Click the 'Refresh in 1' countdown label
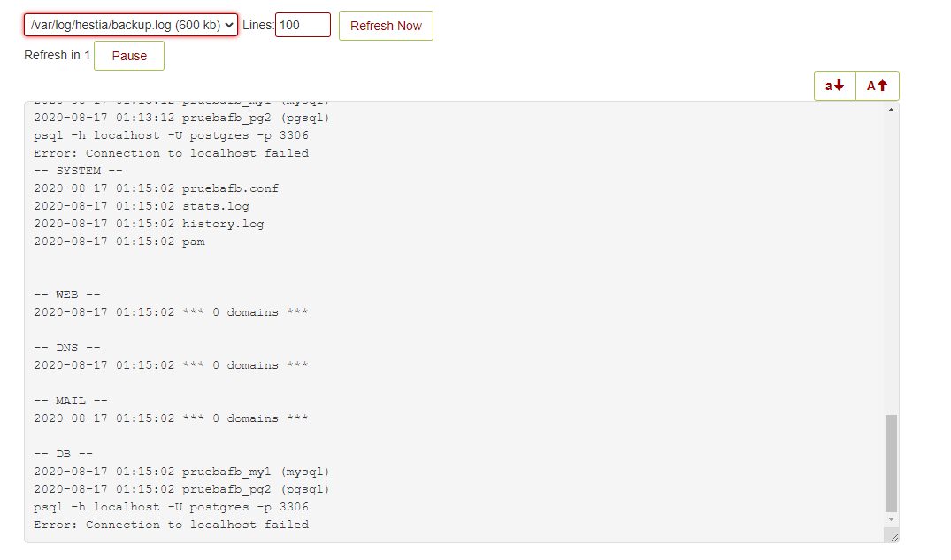Viewport: 951px width, 560px height. coord(56,55)
